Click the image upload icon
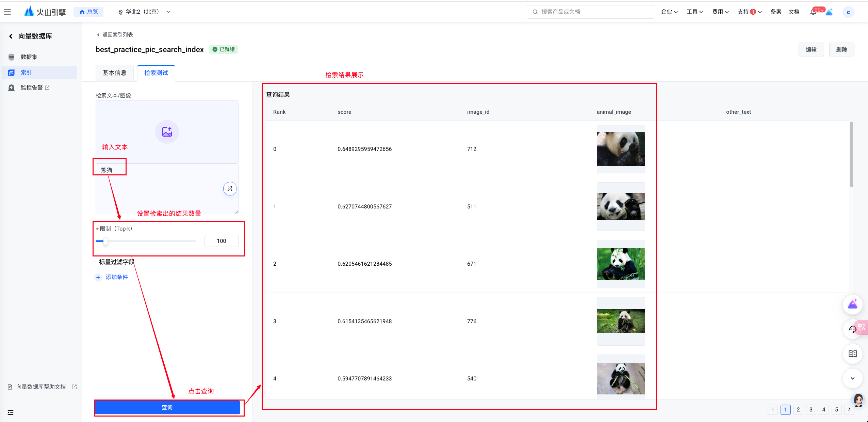Screen dimensions: 868x422 [x=167, y=132]
